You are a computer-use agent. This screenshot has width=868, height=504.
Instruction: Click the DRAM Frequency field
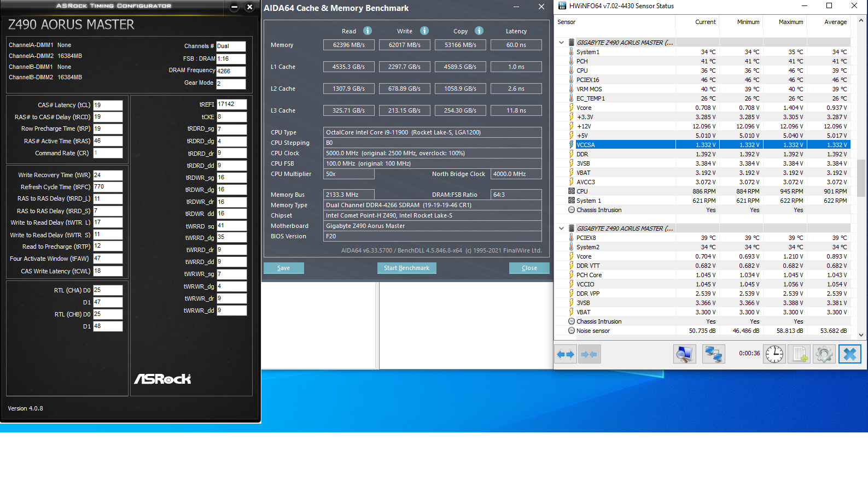click(x=231, y=71)
